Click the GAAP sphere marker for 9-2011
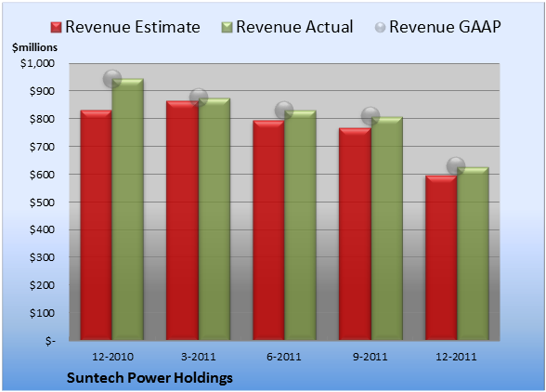This screenshot has width=546, height=392. pyautogui.click(x=370, y=116)
